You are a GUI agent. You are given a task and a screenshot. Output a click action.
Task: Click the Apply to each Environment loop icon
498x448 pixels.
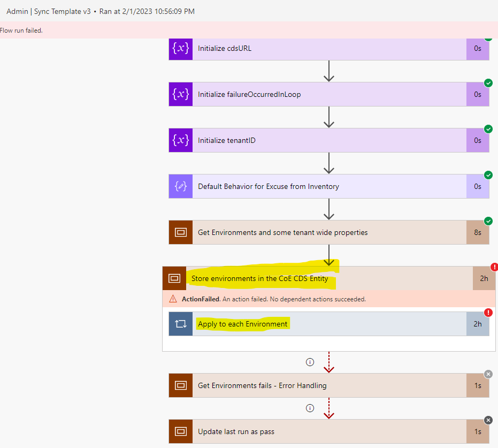click(x=180, y=324)
